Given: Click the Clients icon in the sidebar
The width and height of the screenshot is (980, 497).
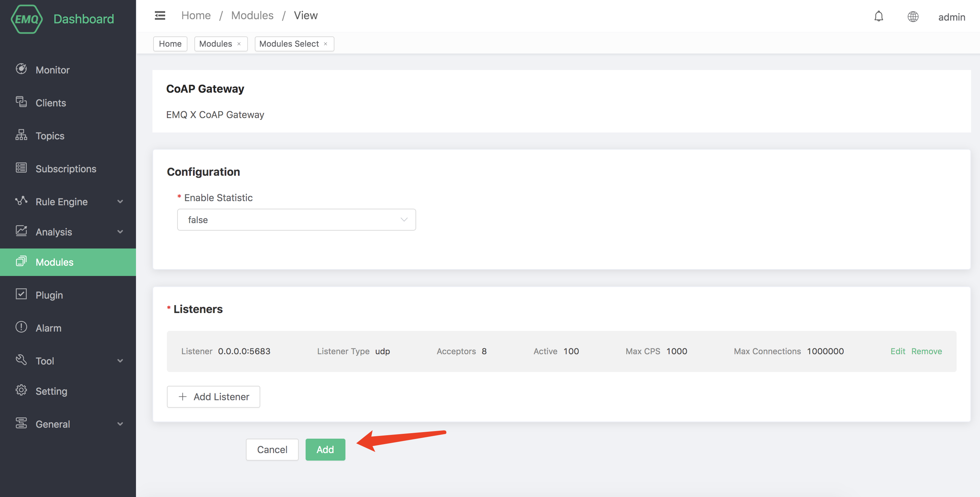Looking at the screenshot, I should [x=21, y=102].
